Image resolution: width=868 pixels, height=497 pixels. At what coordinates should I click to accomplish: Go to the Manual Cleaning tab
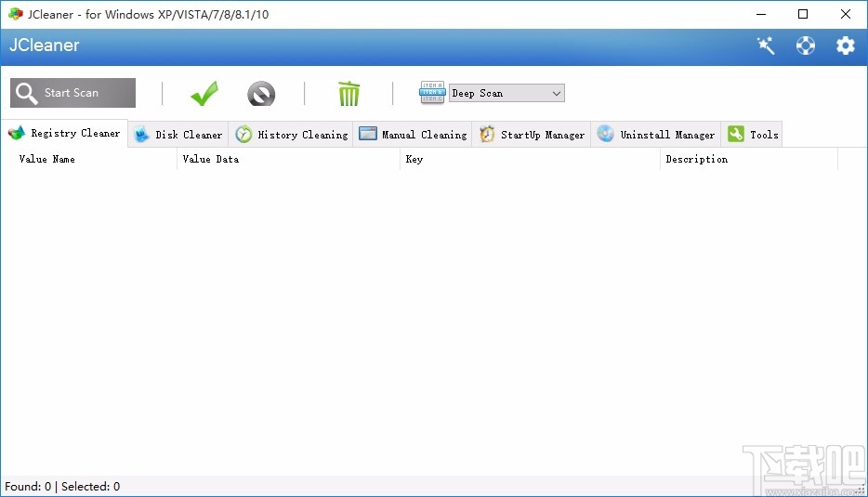[x=413, y=135]
